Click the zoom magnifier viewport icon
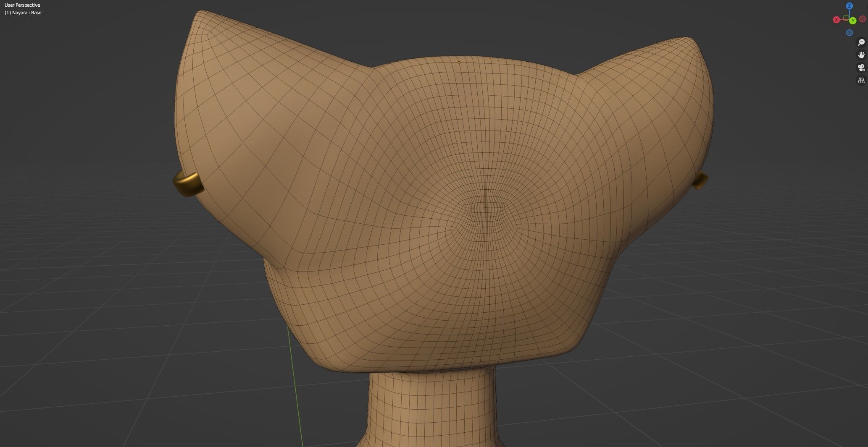The width and height of the screenshot is (868, 447). point(861,42)
